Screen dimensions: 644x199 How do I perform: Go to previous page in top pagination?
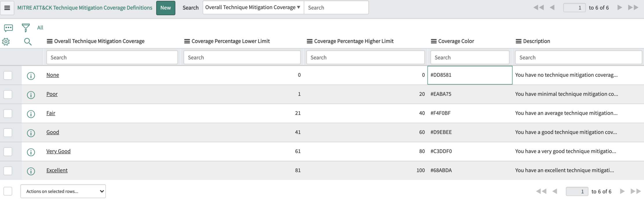552,8
